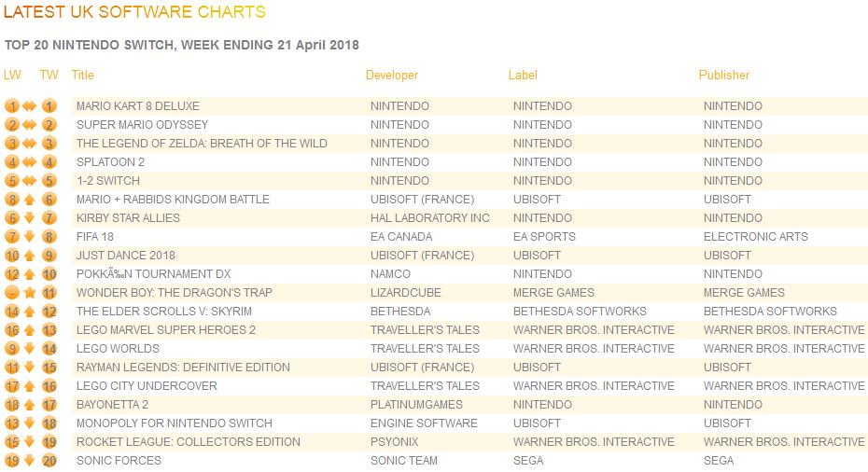The image size is (868, 472).
Task: Click the Latest UK Software Charts heading
Action: [x=134, y=13]
